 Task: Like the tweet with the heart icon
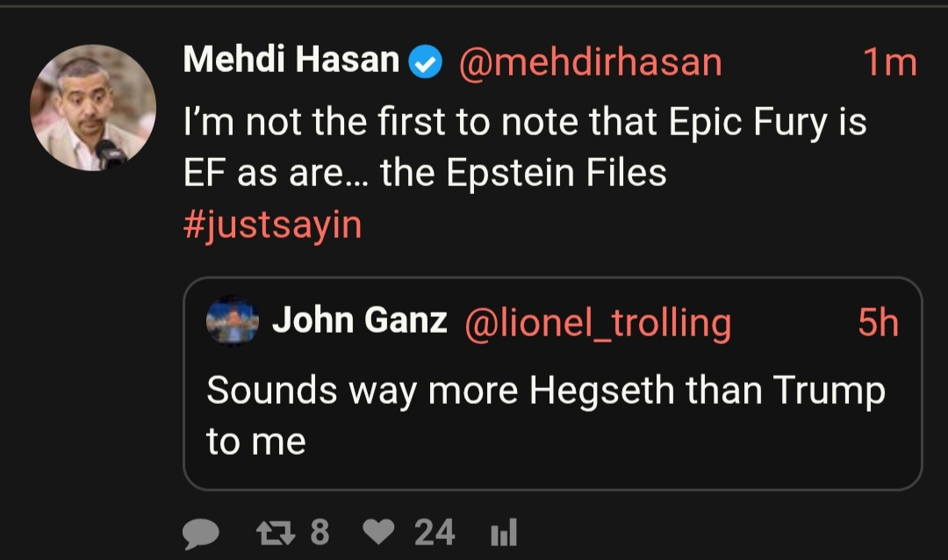coord(379,532)
